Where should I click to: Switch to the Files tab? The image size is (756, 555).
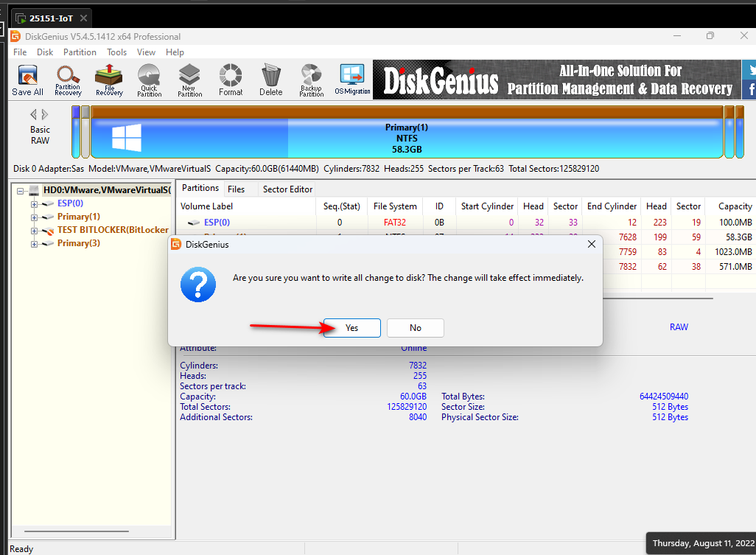click(237, 189)
